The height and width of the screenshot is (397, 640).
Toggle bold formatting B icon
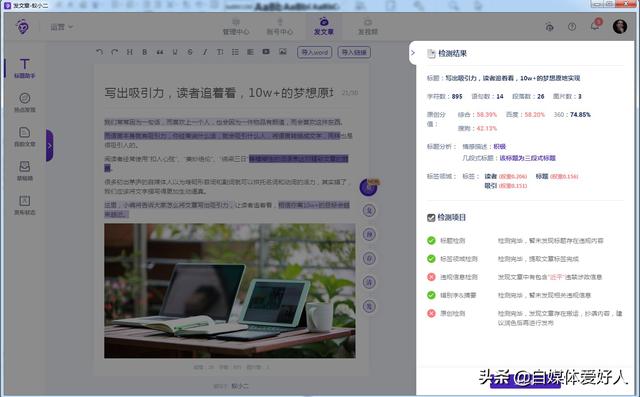[x=144, y=52]
